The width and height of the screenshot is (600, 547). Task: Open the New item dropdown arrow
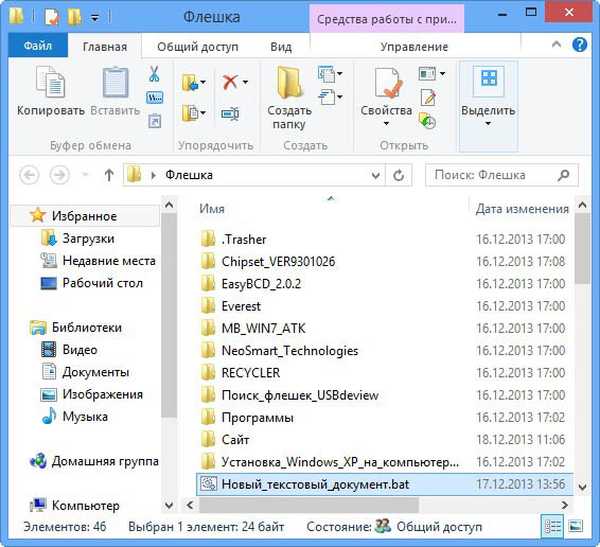point(339,74)
